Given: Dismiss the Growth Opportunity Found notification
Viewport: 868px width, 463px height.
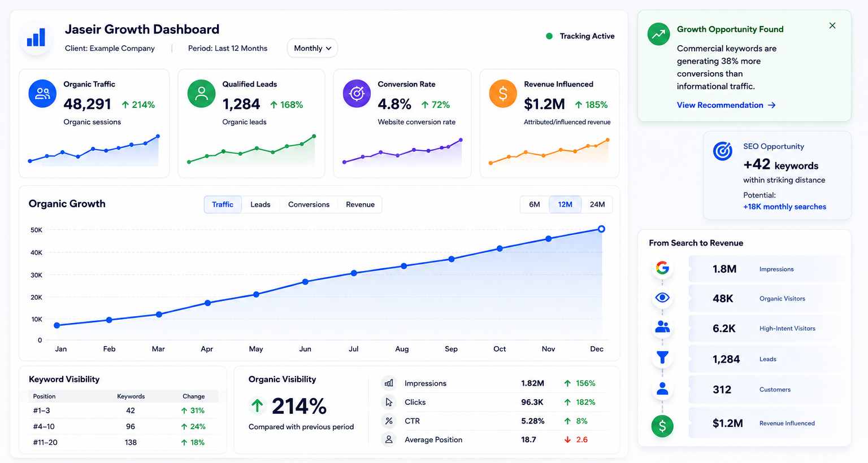Looking at the screenshot, I should pyautogui.click(x=832, y=25).
